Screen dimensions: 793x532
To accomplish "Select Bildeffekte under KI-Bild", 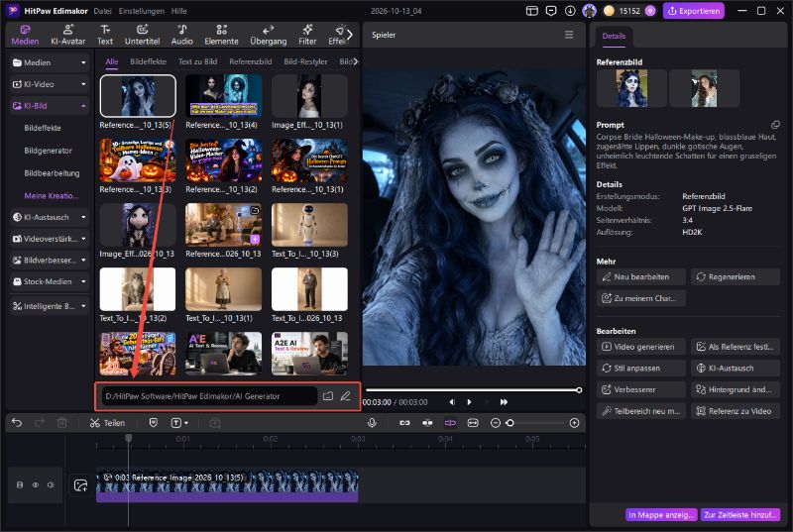I will point(43,128).
